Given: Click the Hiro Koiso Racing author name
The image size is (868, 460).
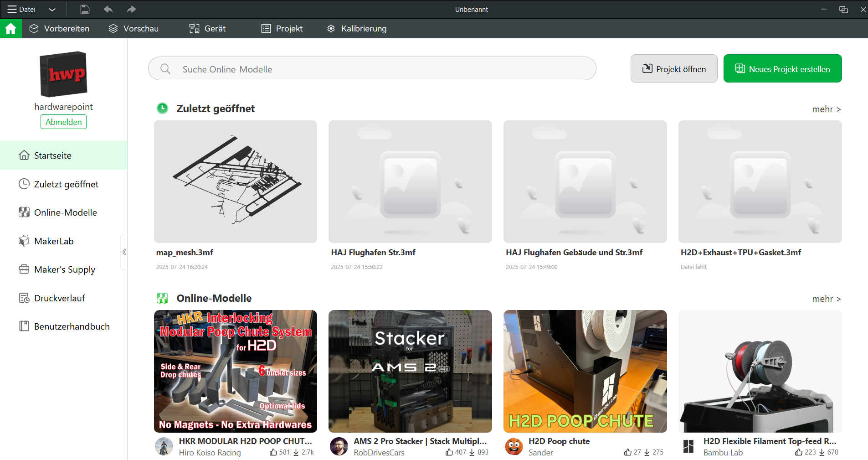Looking at the screenshot, I should tap(210, 453).
